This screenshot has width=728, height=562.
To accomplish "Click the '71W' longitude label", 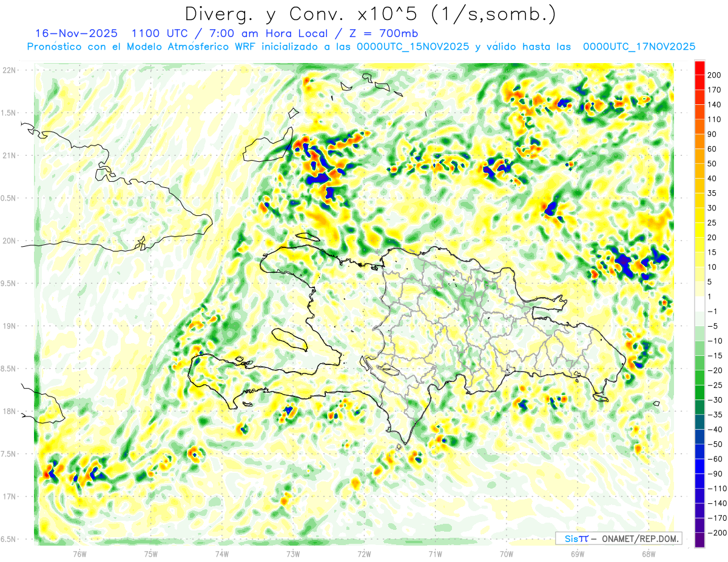I will (x=435, y=554).
